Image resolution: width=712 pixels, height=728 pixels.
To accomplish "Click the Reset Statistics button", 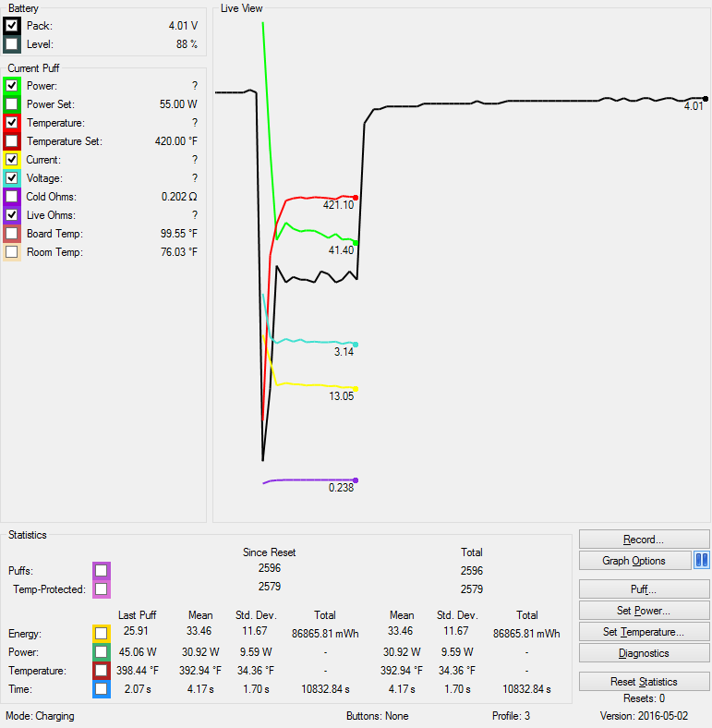I will [x=644, y=682].
